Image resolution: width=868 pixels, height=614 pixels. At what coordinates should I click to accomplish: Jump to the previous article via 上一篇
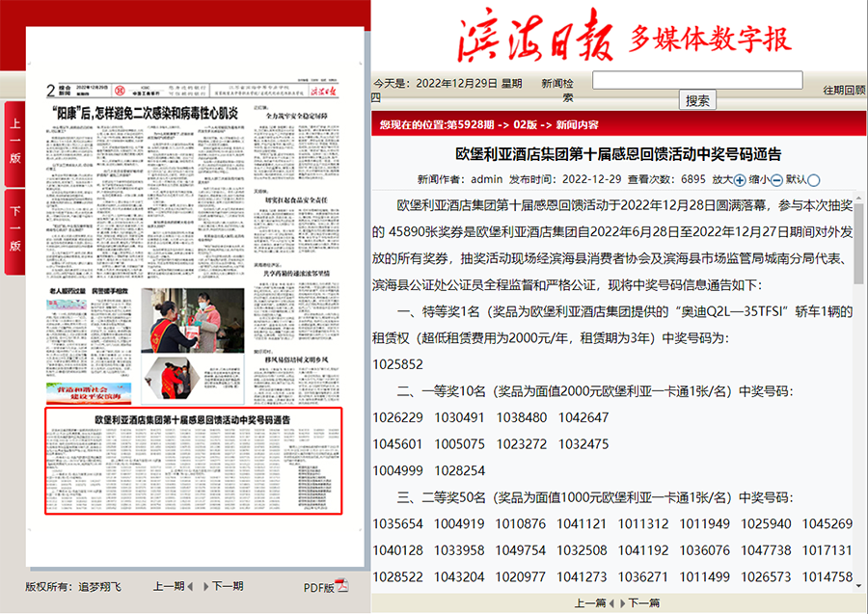coord(594,603)
